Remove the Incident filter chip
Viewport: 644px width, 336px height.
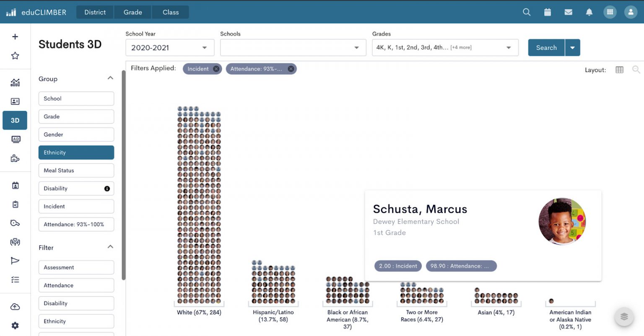click(216, 69)
